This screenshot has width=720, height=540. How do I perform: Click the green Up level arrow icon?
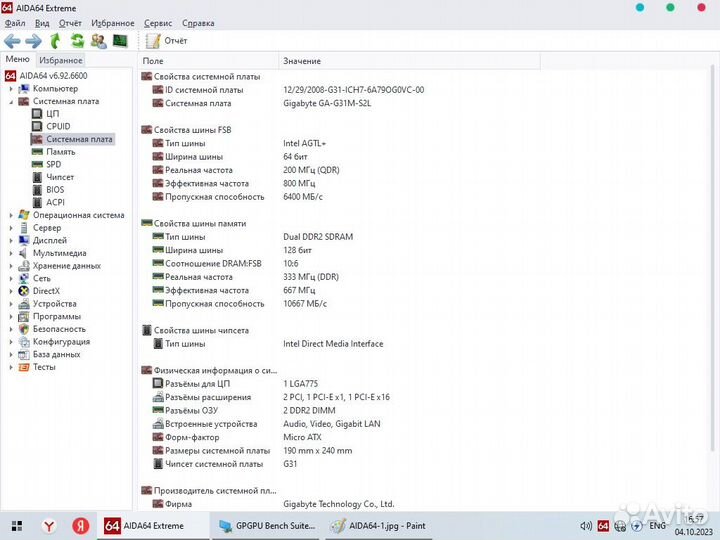point(56,41)
